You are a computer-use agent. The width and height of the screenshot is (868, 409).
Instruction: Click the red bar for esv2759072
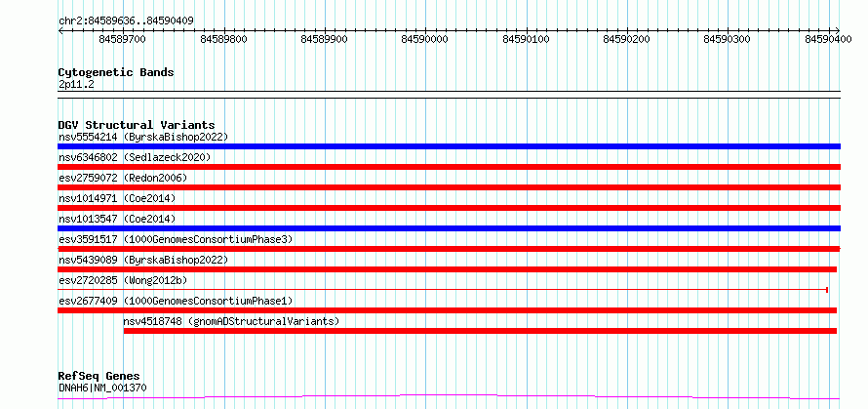tap(449, 187)
